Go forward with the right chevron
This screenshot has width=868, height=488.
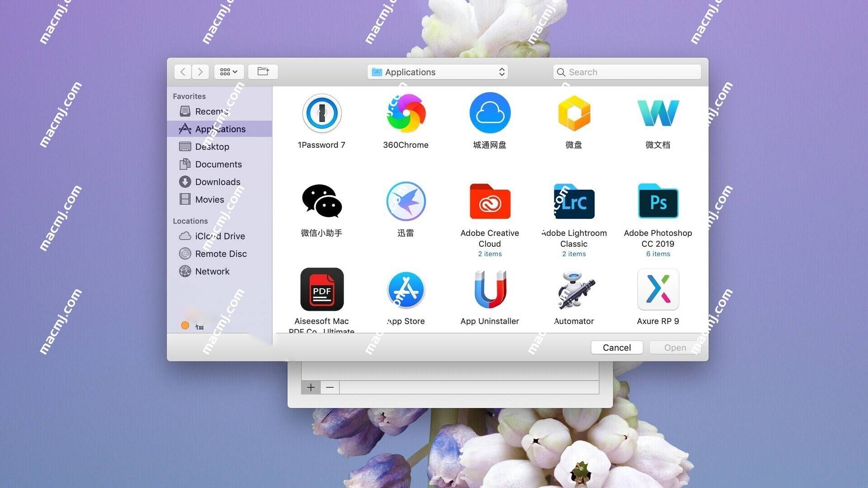(x=200, y=72)
